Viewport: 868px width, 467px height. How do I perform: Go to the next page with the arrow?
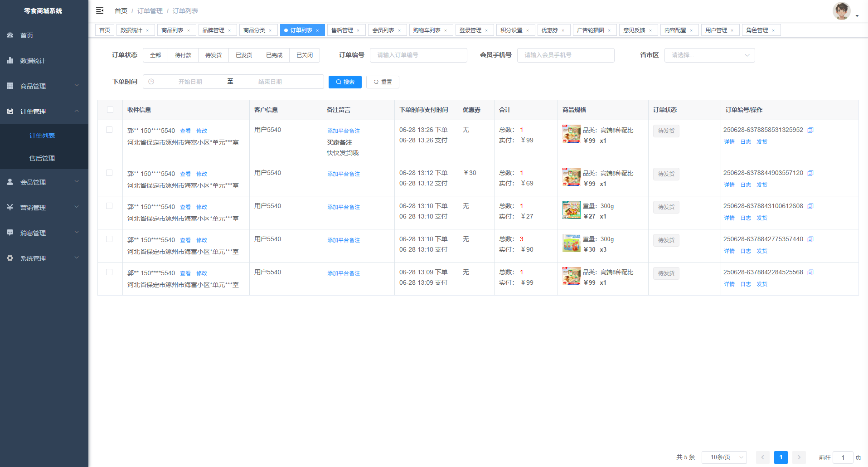(799, 457)
